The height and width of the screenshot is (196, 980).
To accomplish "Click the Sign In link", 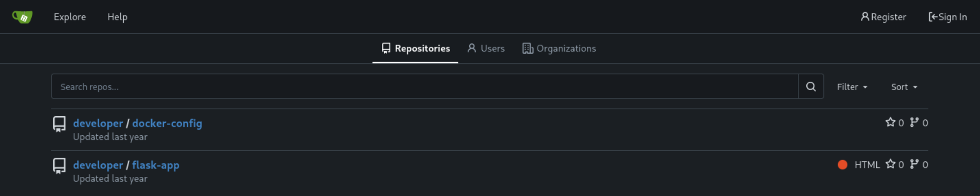I will (947, 17).
